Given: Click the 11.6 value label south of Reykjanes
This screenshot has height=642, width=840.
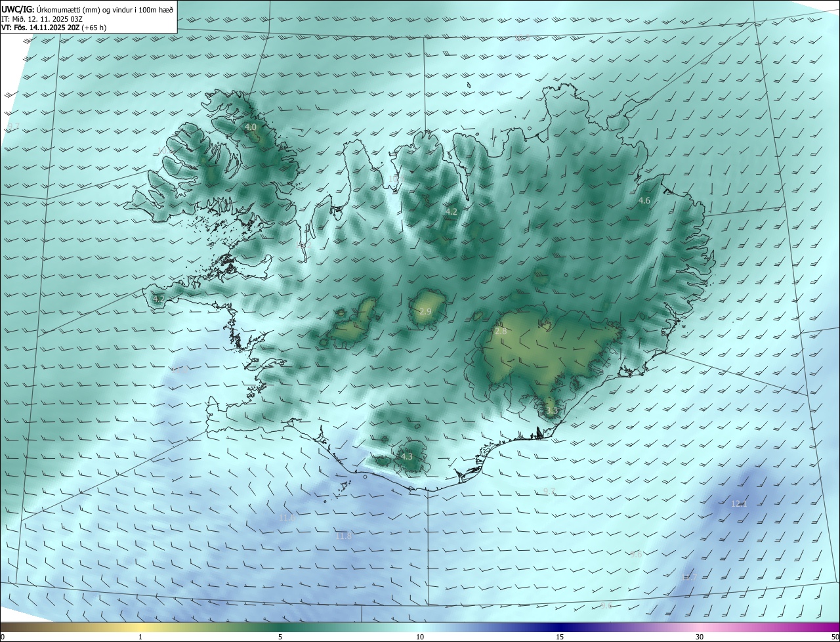Looking at the screenshot, I should point(287,517).
